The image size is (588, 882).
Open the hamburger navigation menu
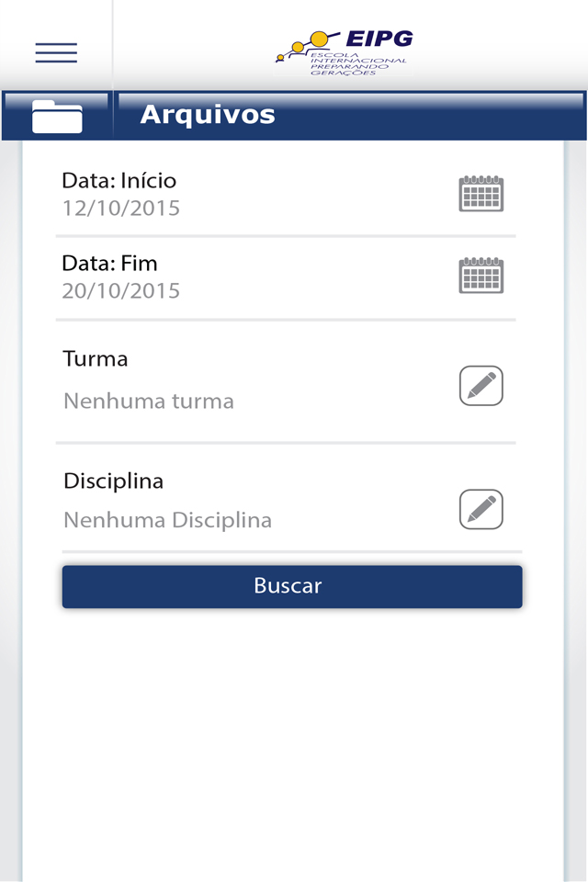pyautogui.click(x=56, y=52)
